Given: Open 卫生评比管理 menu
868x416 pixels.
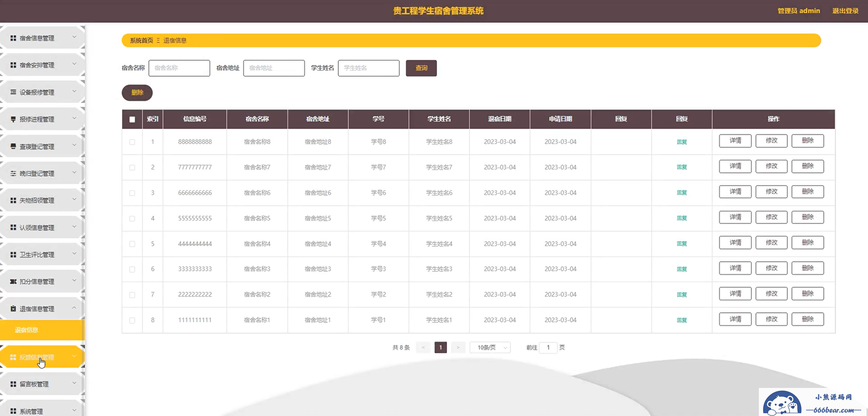Looking at the screenshot, I should (x=42, y=254).
